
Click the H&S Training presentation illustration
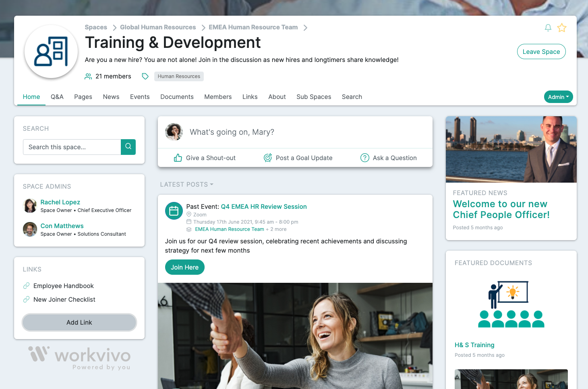point(511,304)
